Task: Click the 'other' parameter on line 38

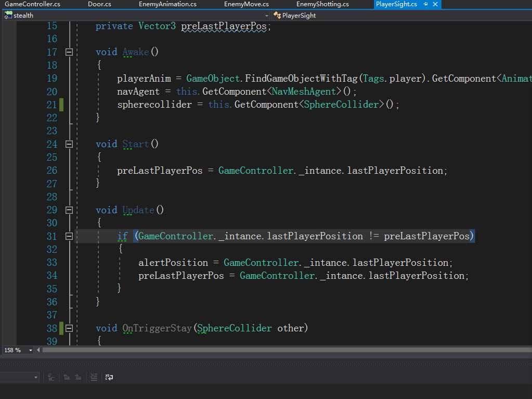Action: [290, 328]
